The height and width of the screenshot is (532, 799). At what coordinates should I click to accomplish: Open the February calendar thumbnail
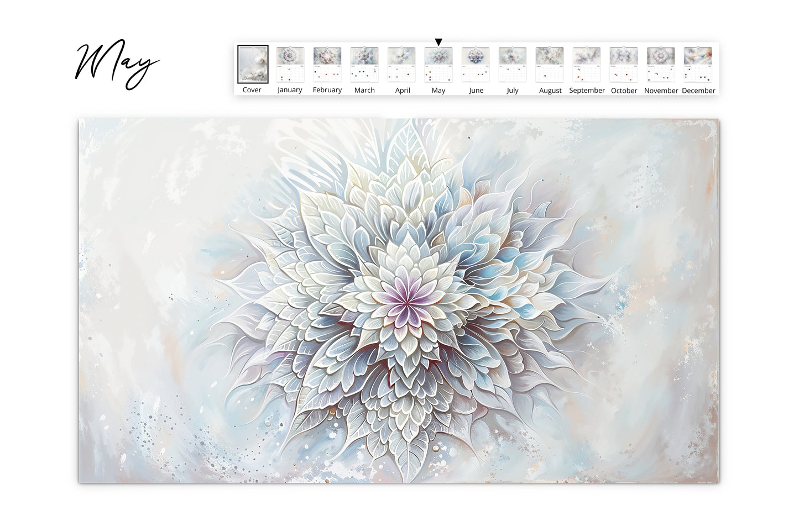tap(327, 64)
